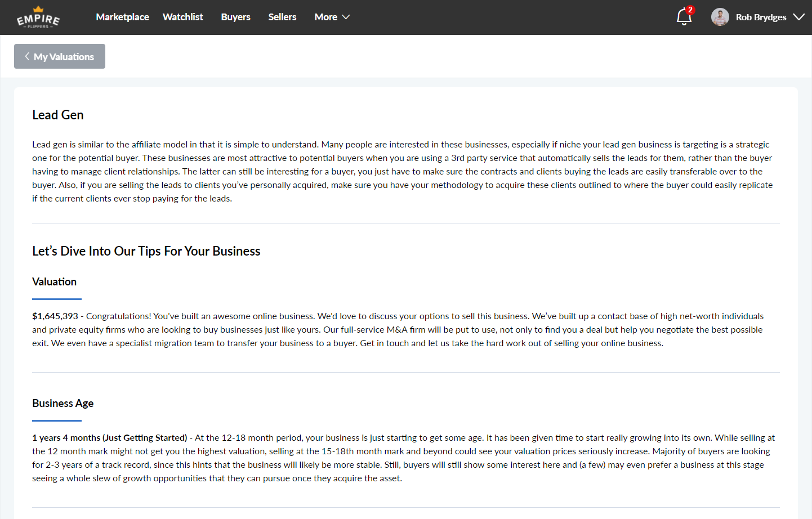Click the $1,645,393 valuation amount
812x519 pixels.
(x=55, y=316)
